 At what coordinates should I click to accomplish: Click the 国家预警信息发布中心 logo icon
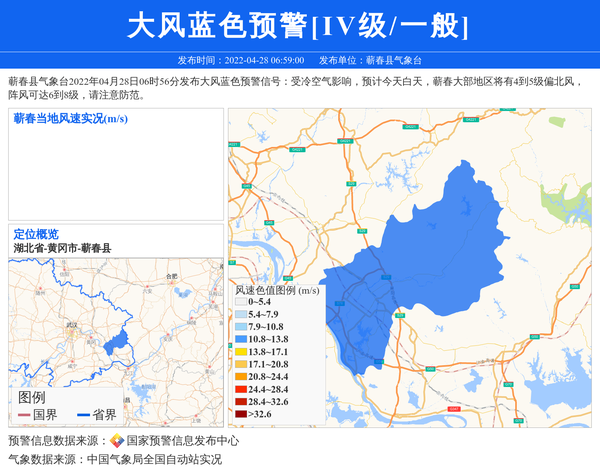point(117,440)
